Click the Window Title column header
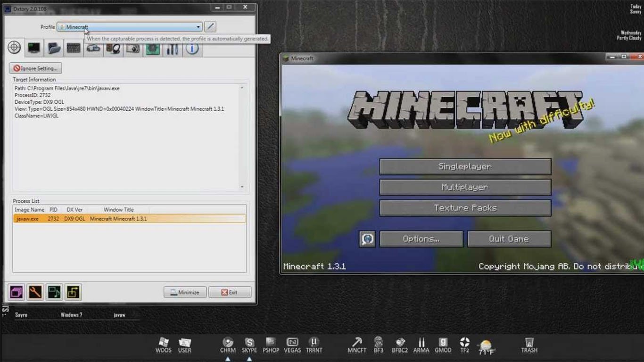The width and height of the screenshot is (644, 362). click(119, 210)
